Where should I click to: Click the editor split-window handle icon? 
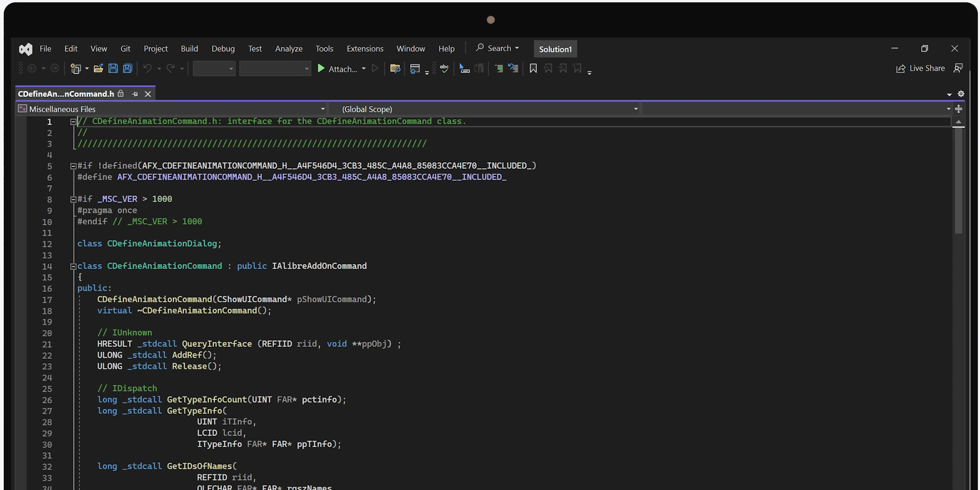coord(959,109)
